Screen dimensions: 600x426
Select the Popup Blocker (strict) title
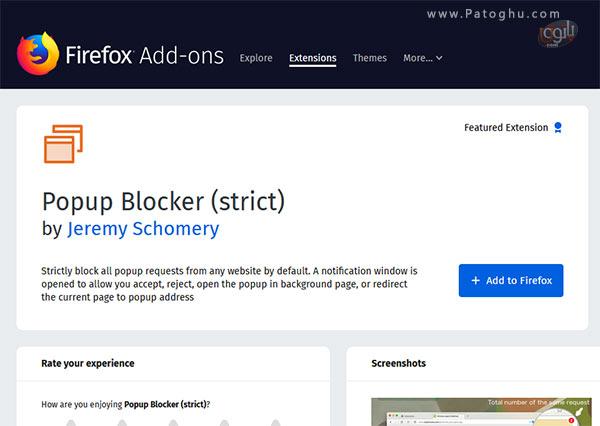click(x=163, y=201)
